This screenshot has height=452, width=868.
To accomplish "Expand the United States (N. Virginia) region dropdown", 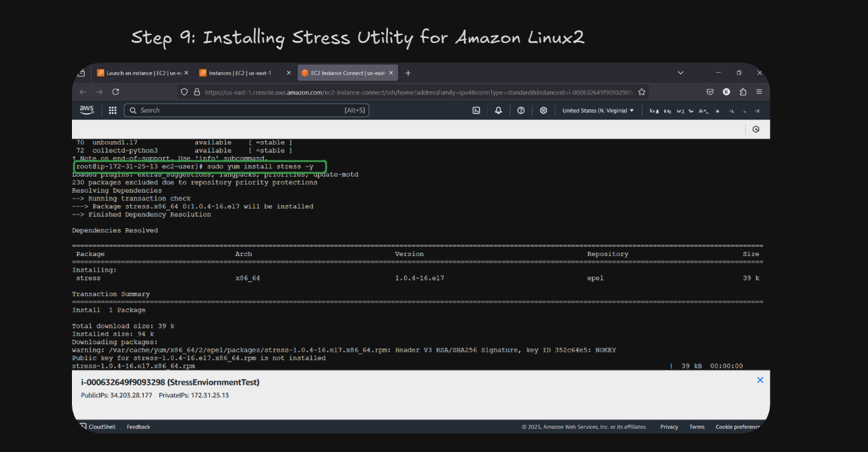I will (598, 110).
